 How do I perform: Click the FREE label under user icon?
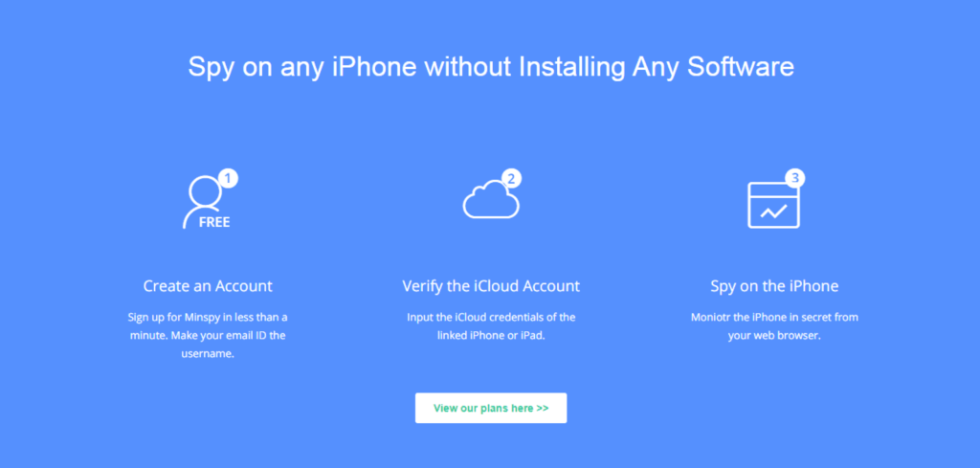[x=214, y=222]
